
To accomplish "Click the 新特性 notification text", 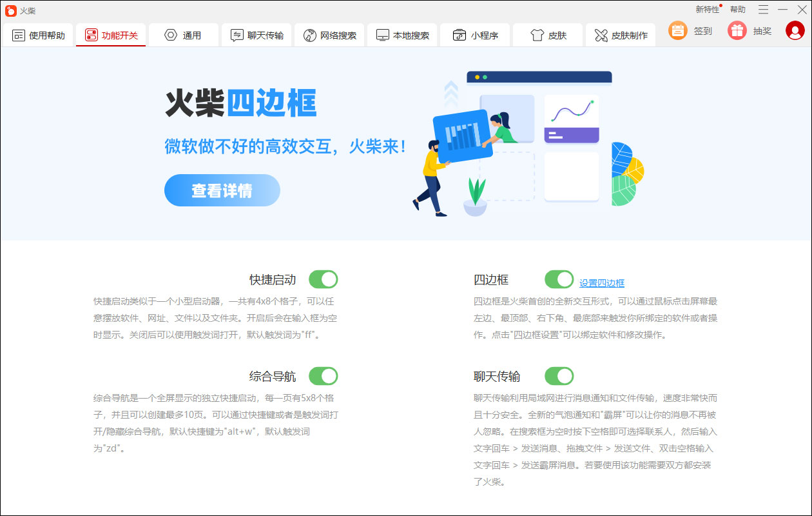I will coord(707,10).
